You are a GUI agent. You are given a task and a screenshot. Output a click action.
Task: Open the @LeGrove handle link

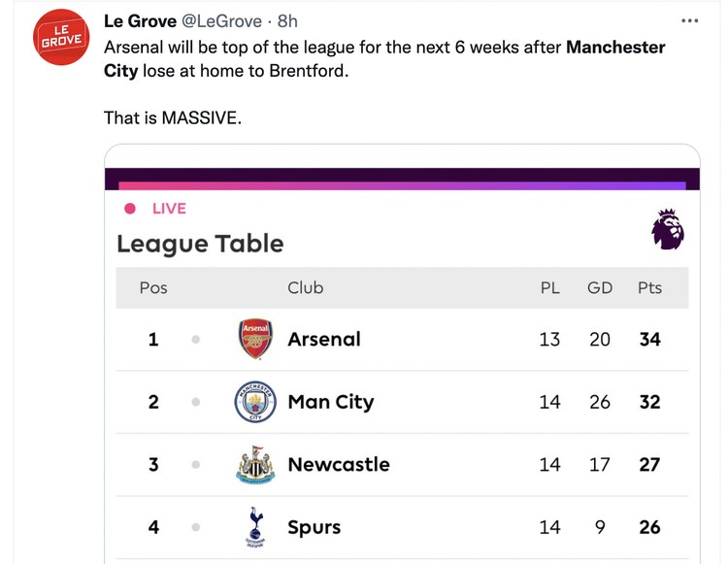pyautogui.click(x=221, y=21)
